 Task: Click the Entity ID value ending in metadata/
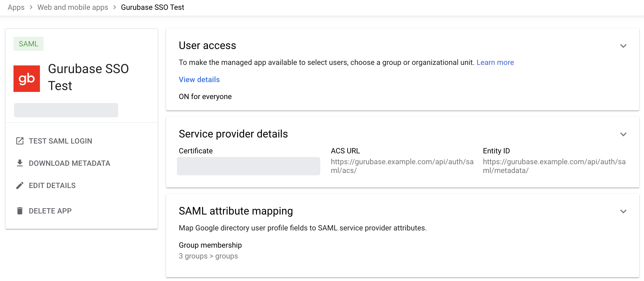pos(554,166)
